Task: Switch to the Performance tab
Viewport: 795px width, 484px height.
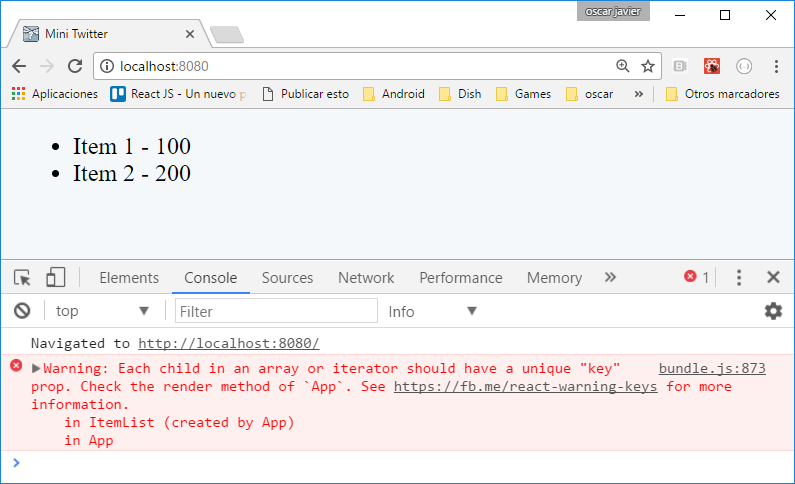Action: [460, 278]
